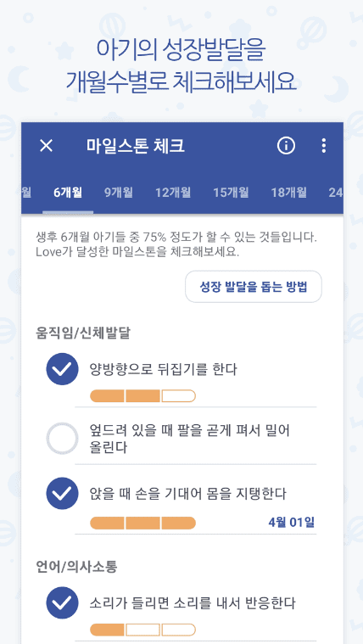
Task: Open the three-dot overflow menu
Action: coord(324,145)
